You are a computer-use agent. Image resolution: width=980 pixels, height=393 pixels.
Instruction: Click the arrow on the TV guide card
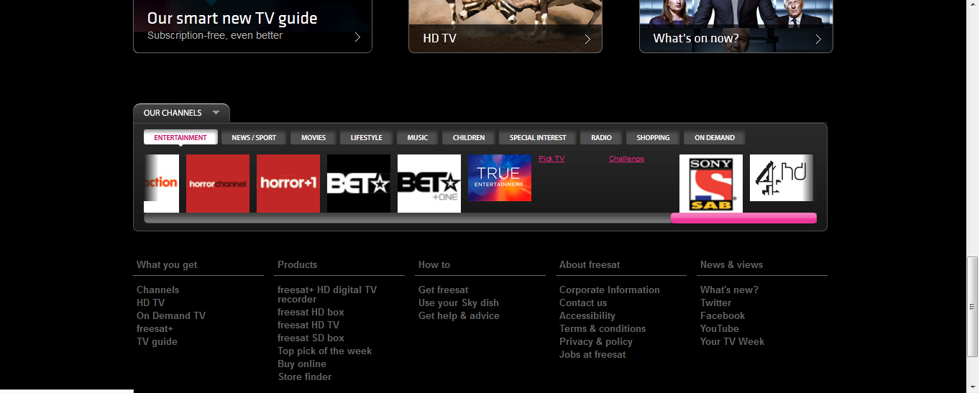pos(357,37)
